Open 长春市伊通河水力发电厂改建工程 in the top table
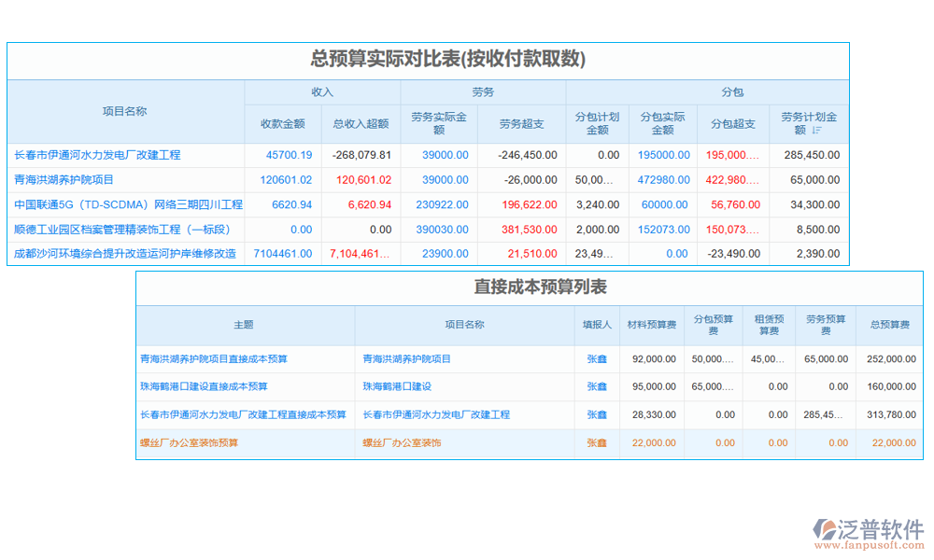 (98, 155)
